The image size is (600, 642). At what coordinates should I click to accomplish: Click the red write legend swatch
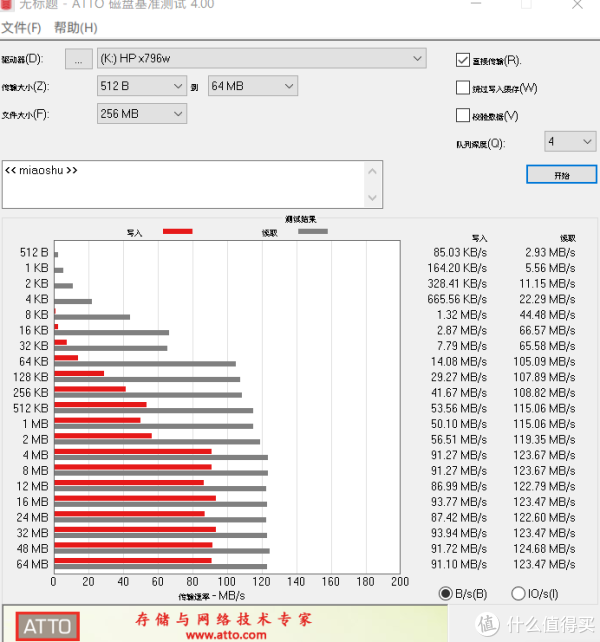tap(178, 232)
